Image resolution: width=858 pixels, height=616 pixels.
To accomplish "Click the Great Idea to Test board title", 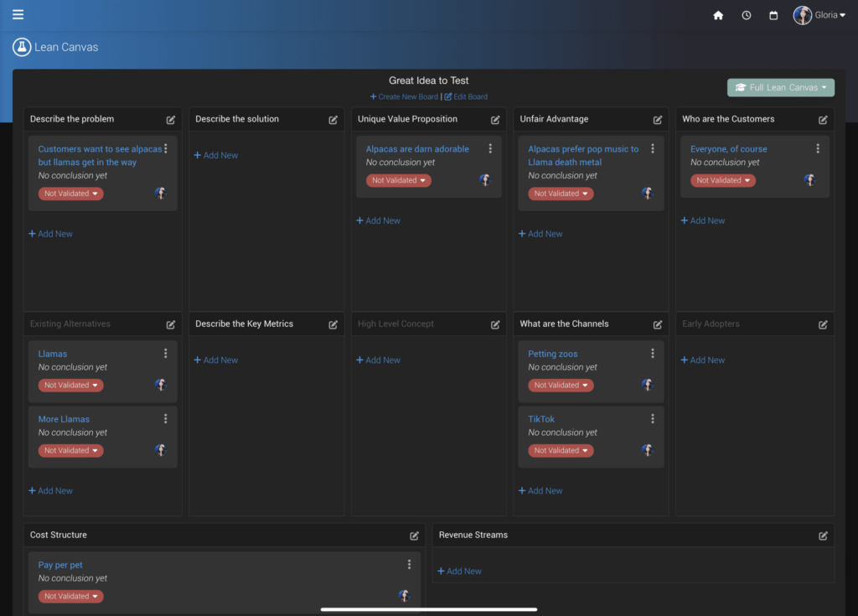I will click(428, 80).
